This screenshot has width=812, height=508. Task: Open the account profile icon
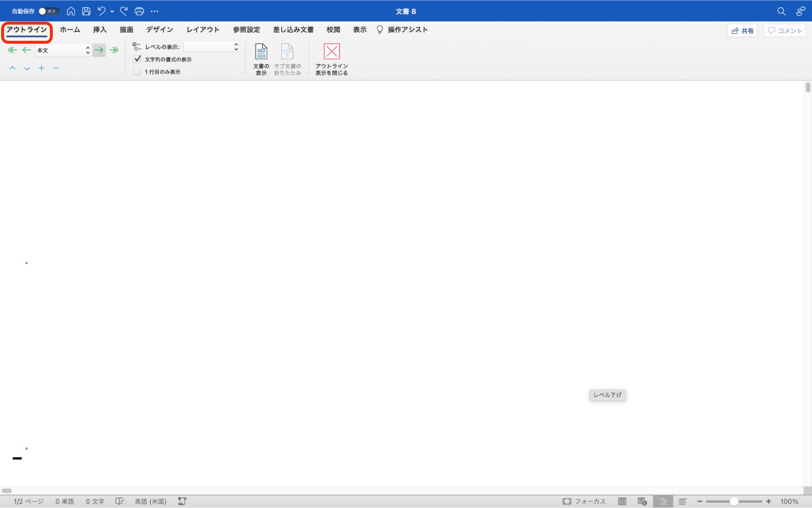(x=800, y=11)
